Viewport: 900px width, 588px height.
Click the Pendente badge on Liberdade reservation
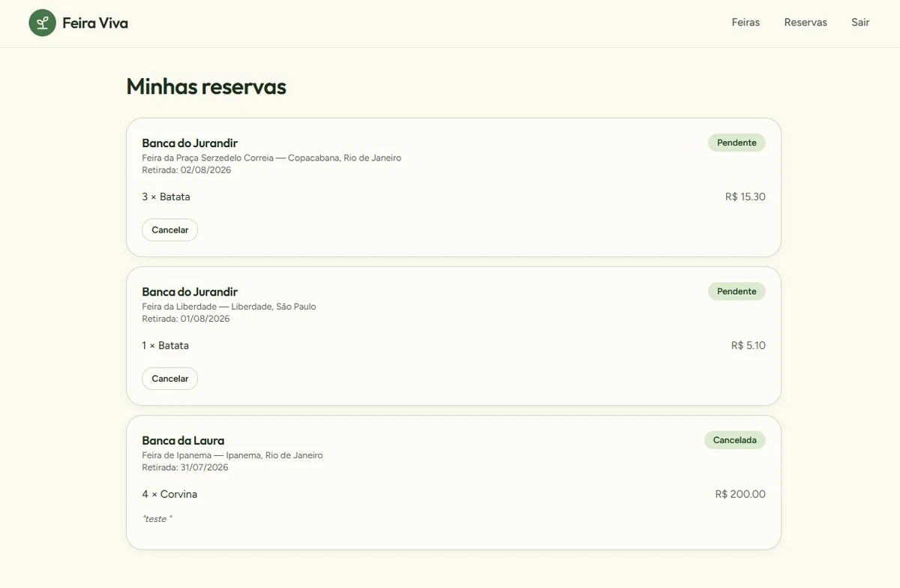[736, 291]
